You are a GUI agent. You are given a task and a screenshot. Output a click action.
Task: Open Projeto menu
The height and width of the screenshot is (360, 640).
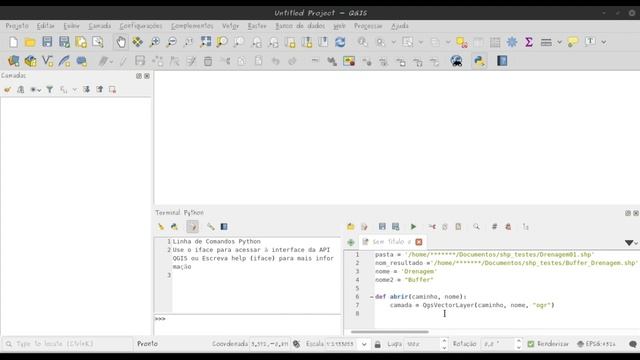coord(17,26)
